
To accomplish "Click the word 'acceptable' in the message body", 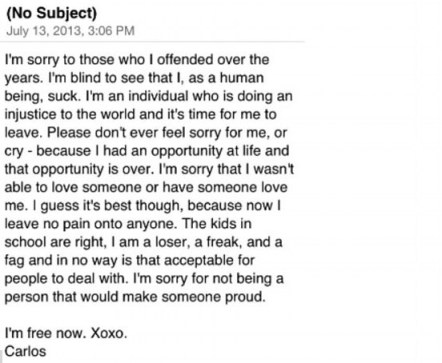I will pyautogui.click(x=196, y=261).
